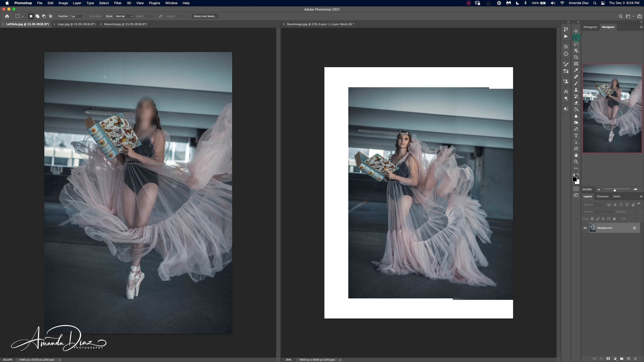Open the Style dropdown set to Normal
Image resolution: width=644 pixels, height=362 pixels.
point(124,16)
